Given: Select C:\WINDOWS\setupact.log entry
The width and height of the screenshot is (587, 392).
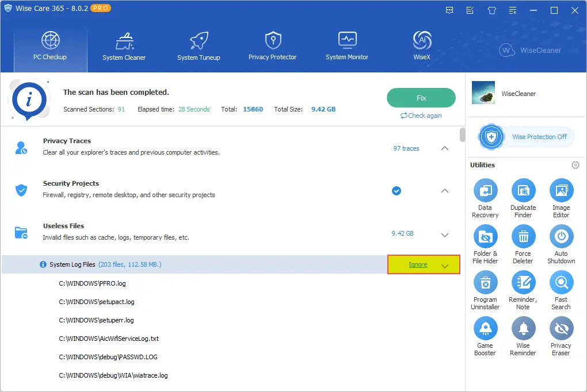Looking at the screenshot, I should tap(97, 302).
